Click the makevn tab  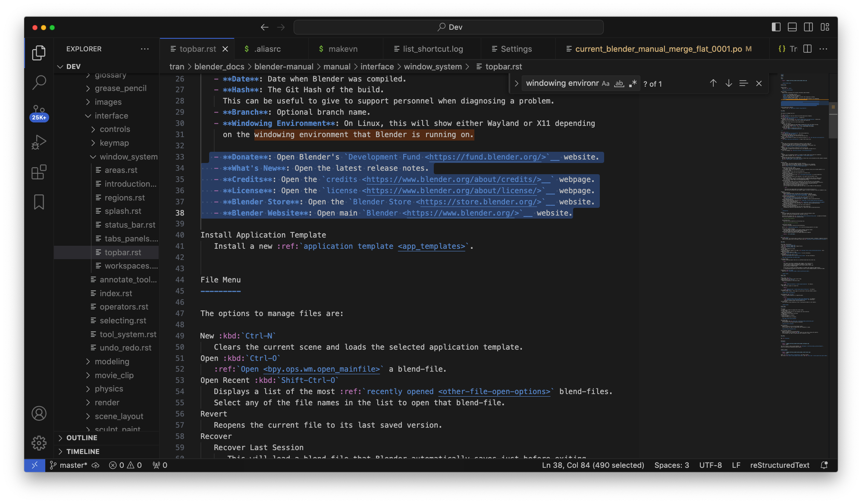(x=343, y=48)
